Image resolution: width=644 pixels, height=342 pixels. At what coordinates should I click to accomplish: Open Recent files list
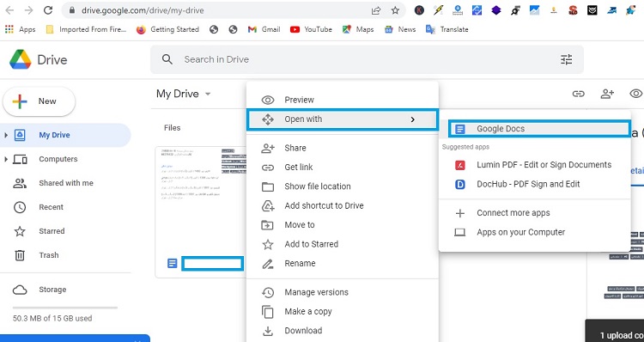pos(51,207)
